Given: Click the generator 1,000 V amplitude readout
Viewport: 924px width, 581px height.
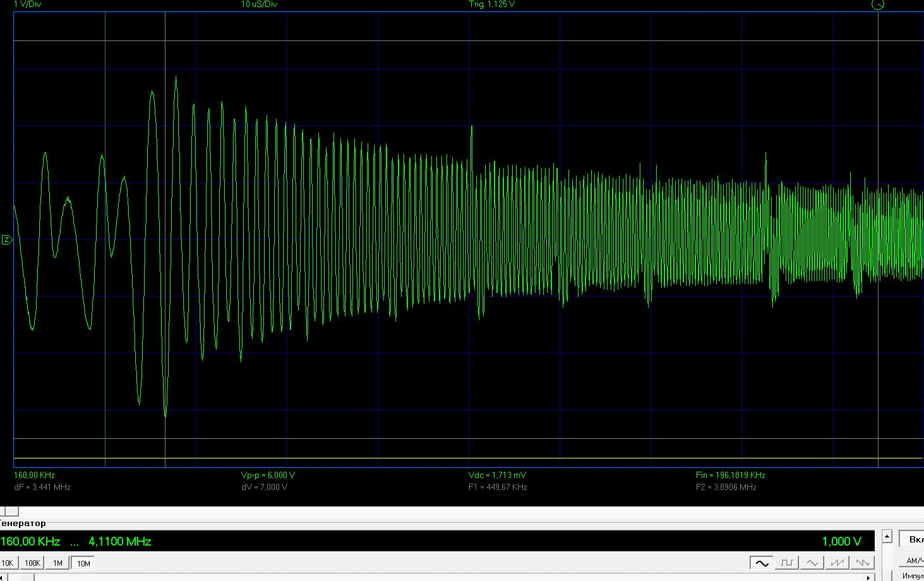Looking at the screenshot, I should tap(841, 541).
